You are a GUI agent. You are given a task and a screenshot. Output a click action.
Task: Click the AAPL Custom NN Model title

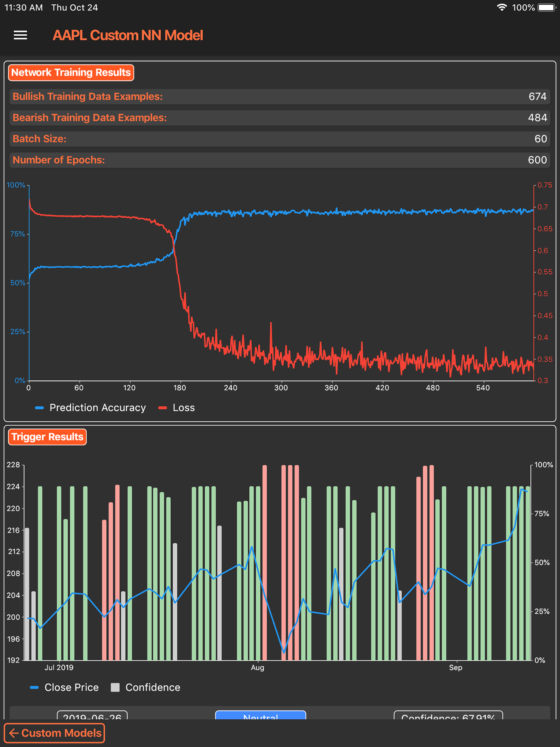[x=128, y=36]
